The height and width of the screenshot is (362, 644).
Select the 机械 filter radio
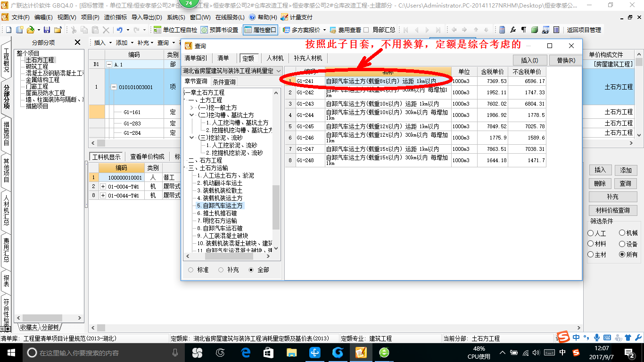coord(622,233)
